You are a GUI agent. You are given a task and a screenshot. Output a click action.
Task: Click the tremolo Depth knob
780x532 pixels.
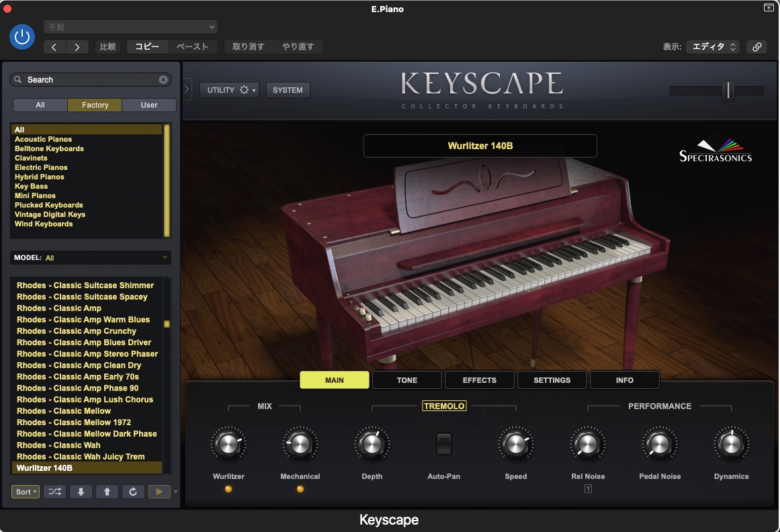[x=372, y=443]
